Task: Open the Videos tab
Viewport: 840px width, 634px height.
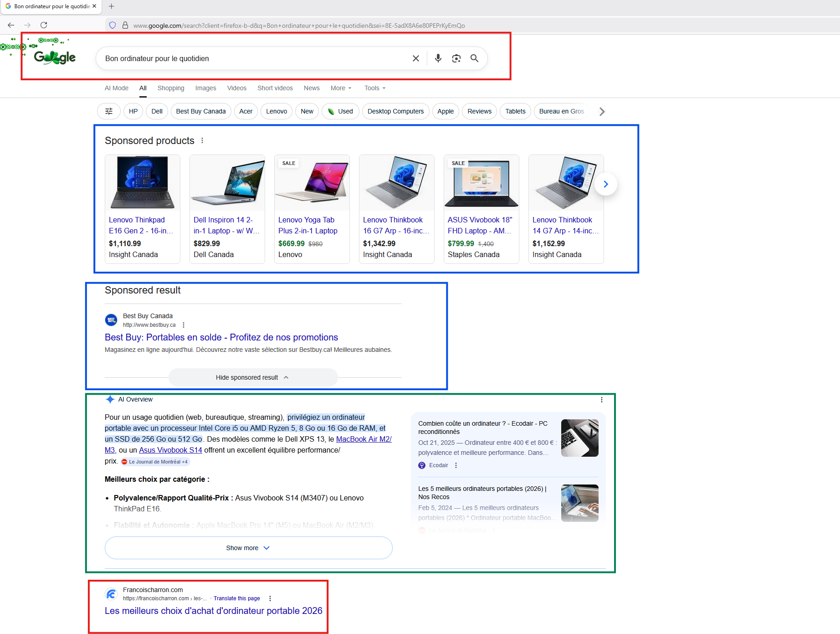Action: [x=237, y=88]
